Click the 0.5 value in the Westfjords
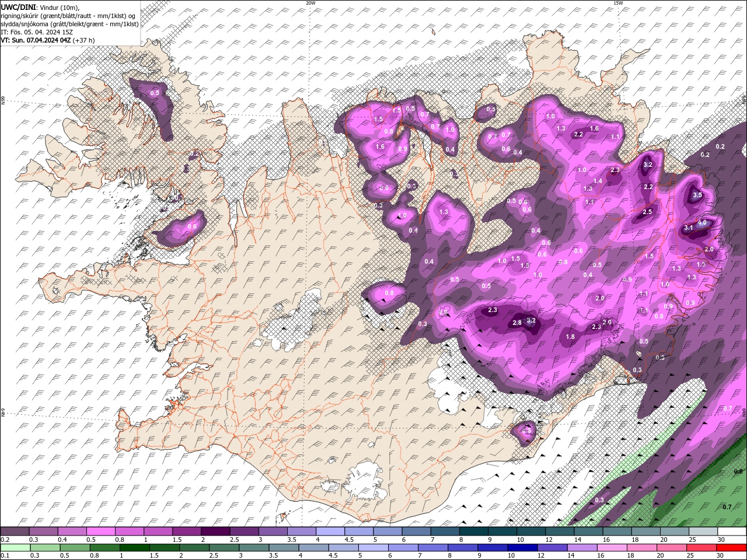Viewport: 747px width, 560px height. tap(155, 93)
